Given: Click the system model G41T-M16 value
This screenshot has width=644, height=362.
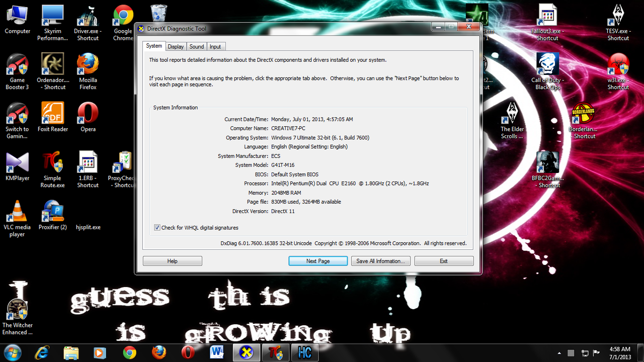Looking at the screenshot, I should [x=283, y=165].
